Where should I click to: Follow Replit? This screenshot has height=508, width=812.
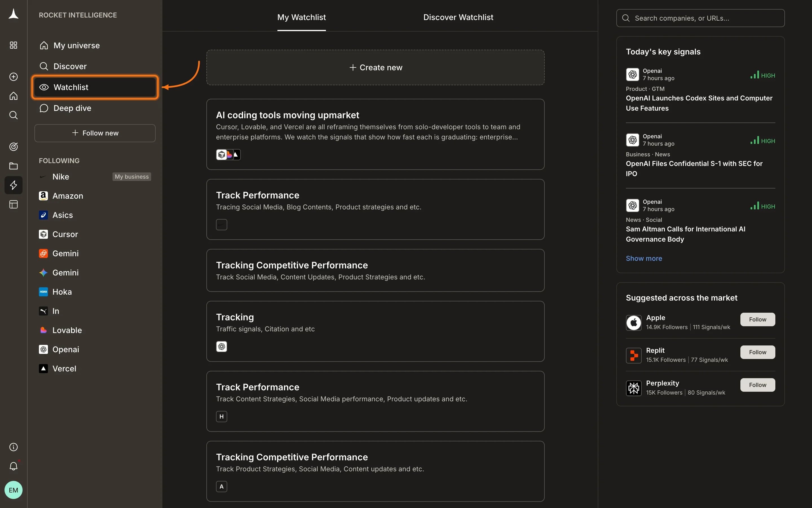pos(758,352)
